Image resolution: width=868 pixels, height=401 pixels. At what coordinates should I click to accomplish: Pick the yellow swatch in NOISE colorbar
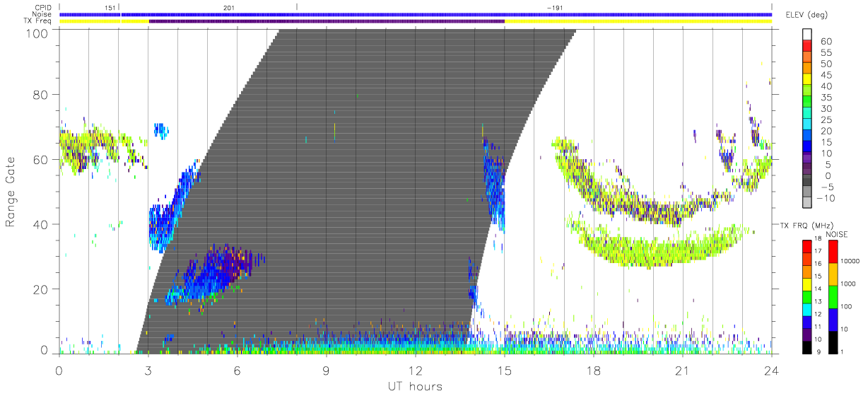(833, 274)
